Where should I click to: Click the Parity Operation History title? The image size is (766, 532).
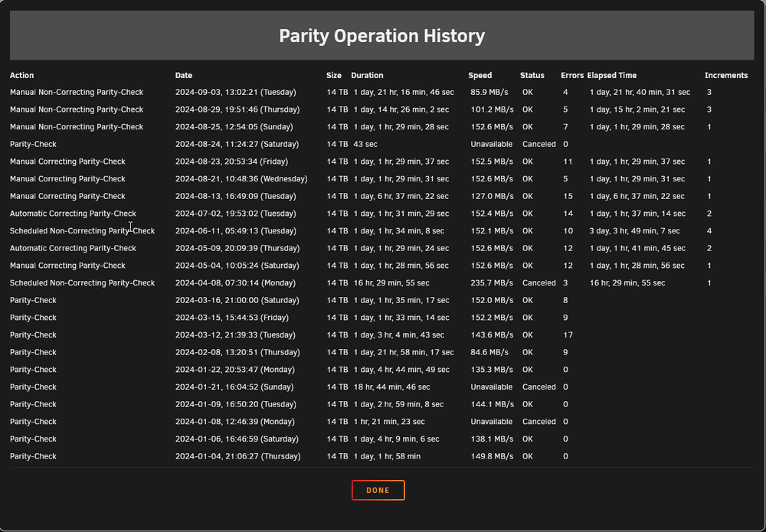coord(382,36)
